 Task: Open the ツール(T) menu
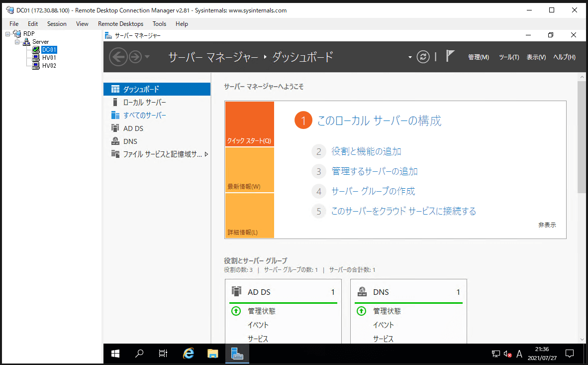point(509,57)
